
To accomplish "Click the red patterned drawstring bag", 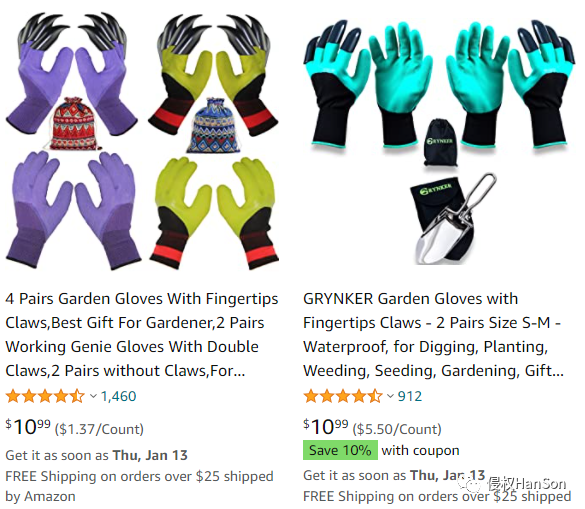I will 72,124.
